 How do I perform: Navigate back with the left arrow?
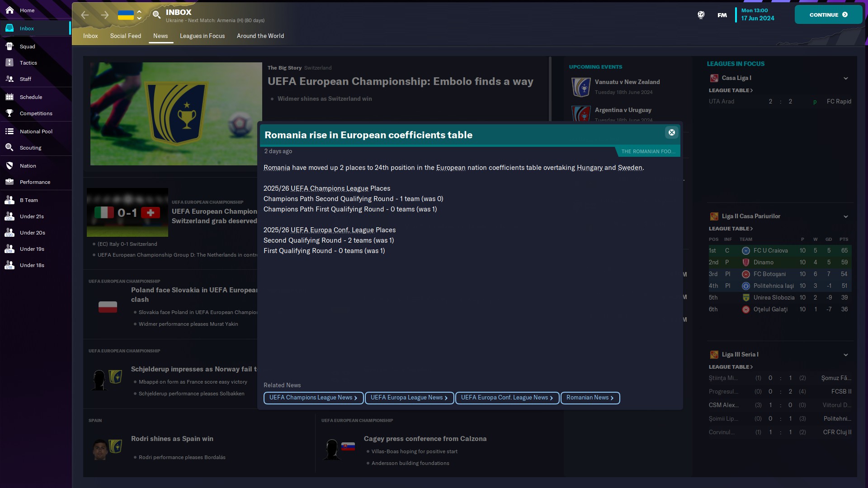pos(85,15)
